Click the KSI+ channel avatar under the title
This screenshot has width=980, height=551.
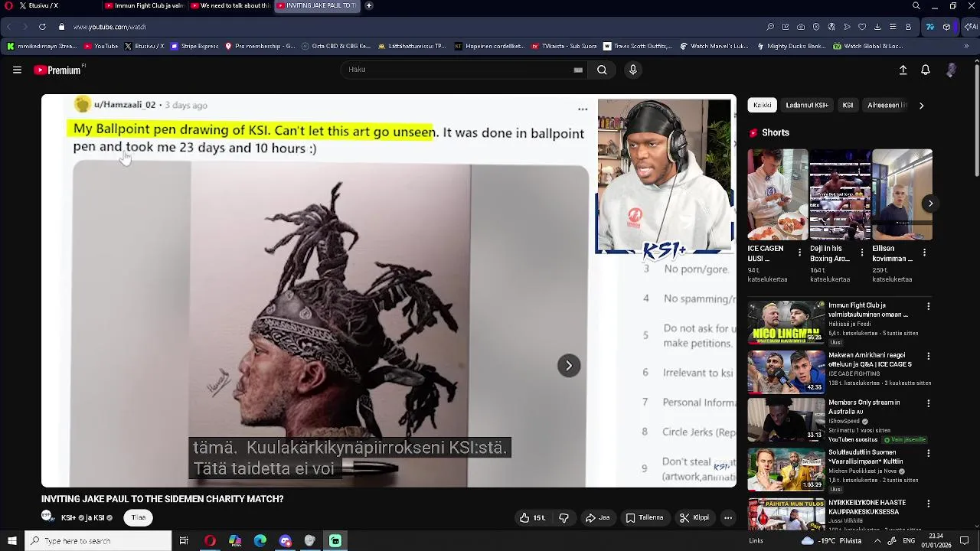[x=47, y=517]
